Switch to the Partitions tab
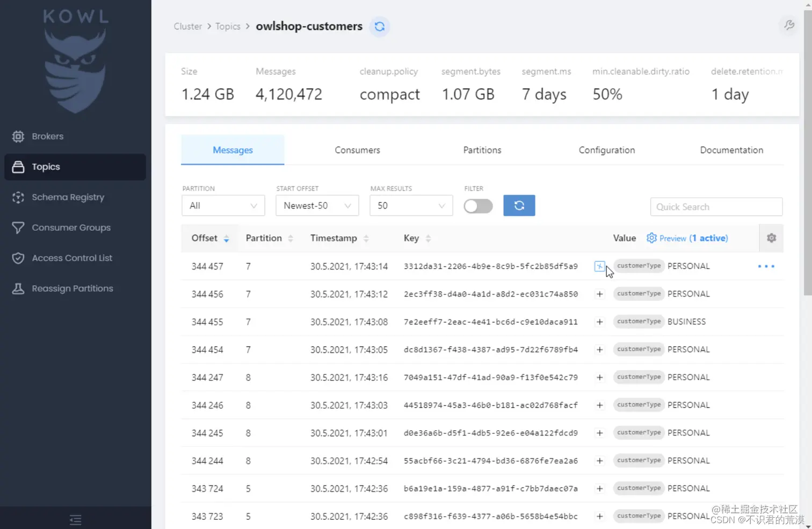Viewport: 812px width, 529px height. 482,150
